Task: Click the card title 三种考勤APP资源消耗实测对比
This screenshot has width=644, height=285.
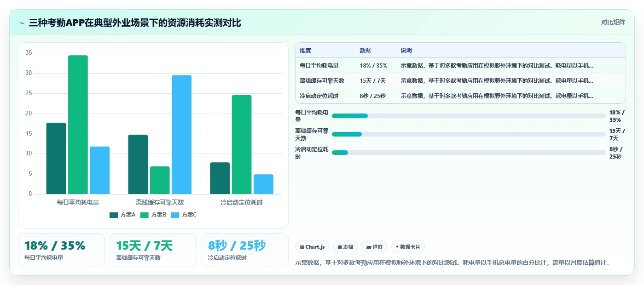Action: tap(135, 23)
